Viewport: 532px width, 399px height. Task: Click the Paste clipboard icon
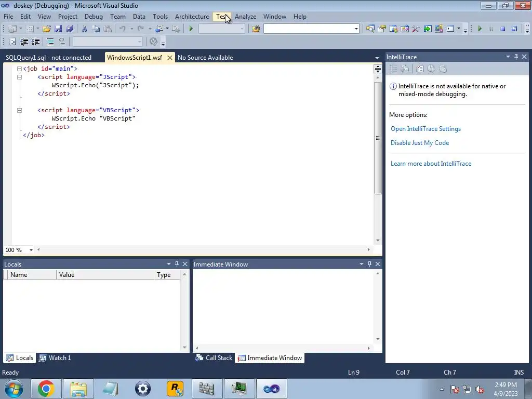[108, 29]
